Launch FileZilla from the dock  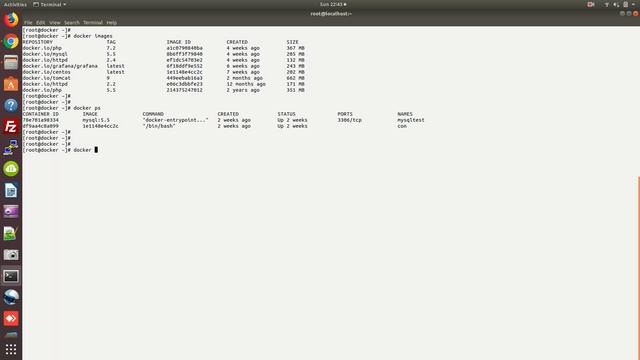[x=11, y=127]
